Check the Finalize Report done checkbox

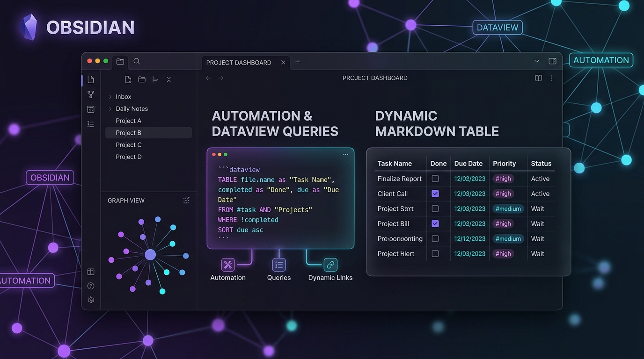(x=435, y=179)
